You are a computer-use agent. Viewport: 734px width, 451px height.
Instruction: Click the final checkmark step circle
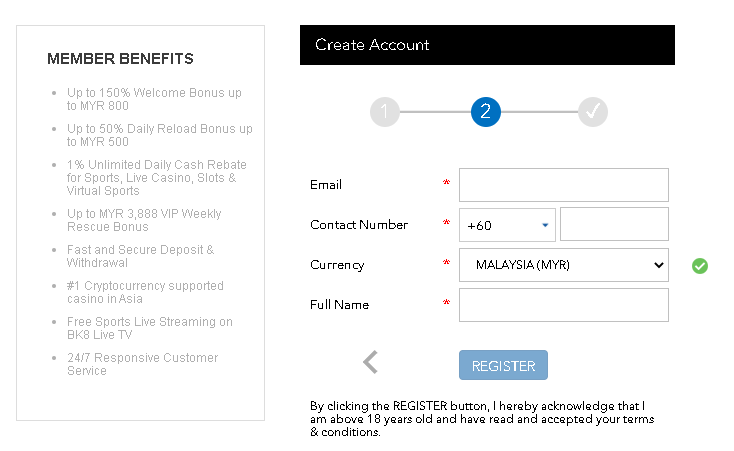click(x=593, y=112)
